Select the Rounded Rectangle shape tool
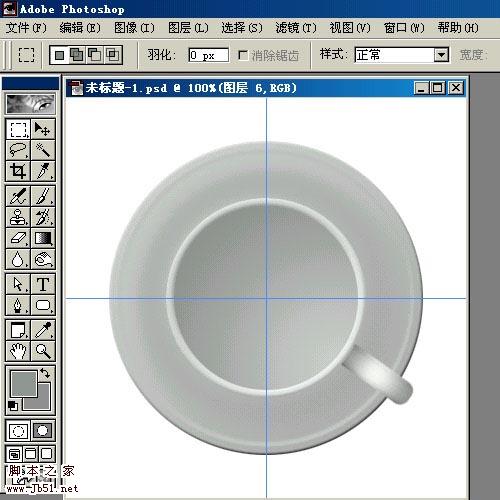 (x=43, y=305)
